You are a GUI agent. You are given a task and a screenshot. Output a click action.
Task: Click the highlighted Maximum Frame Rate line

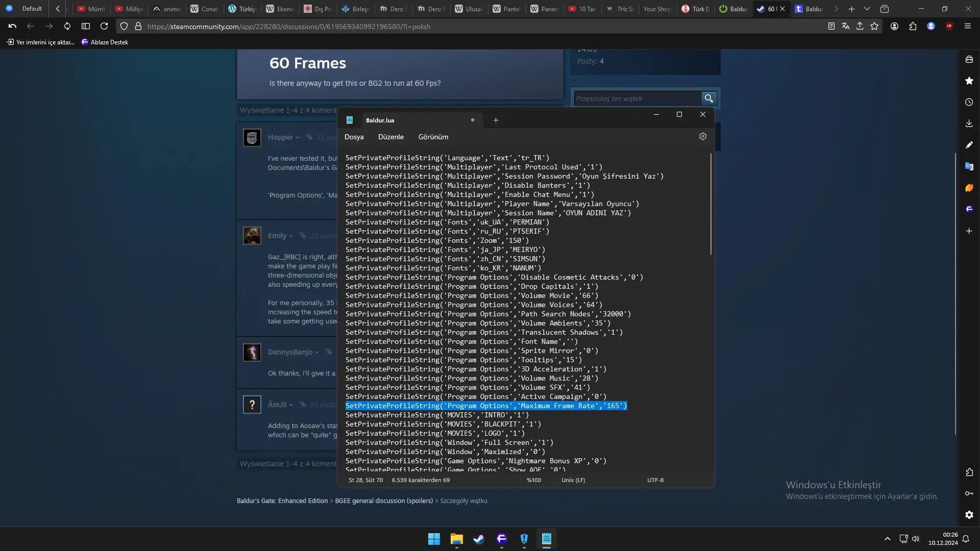tap(486, 406)
